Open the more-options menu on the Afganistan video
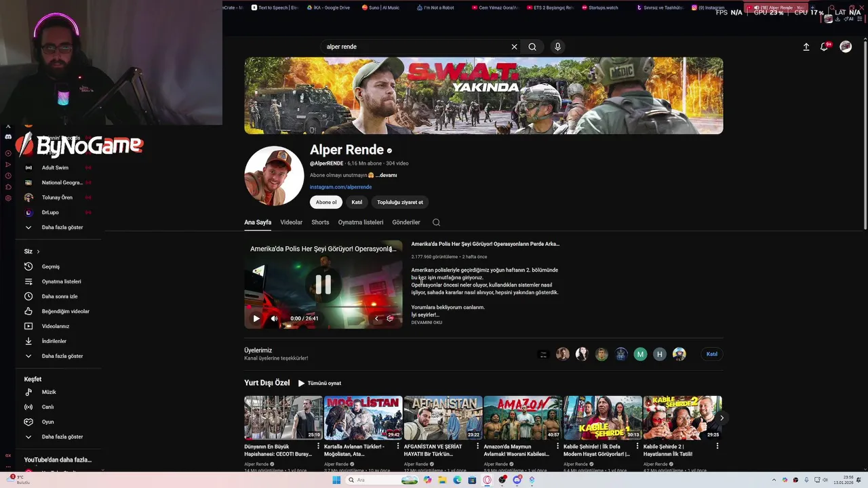The height and width of the screenshot is (488, 868). (x=477, y=446)
